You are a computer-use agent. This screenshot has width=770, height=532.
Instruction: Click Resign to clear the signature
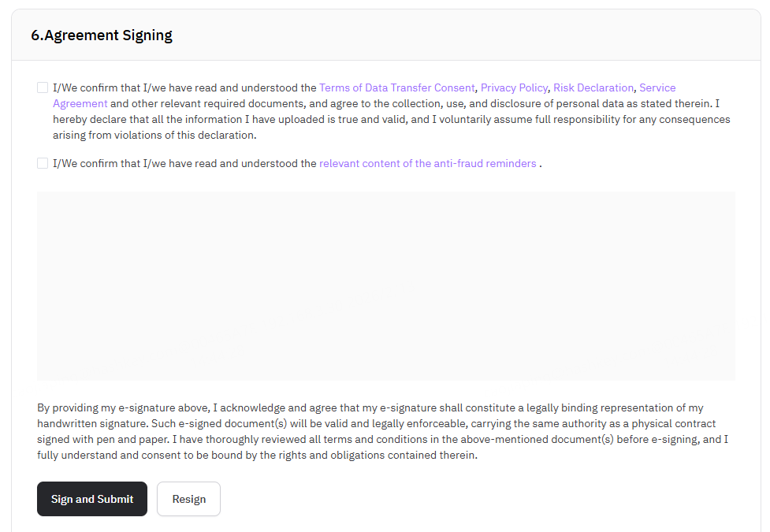[188, 499]
